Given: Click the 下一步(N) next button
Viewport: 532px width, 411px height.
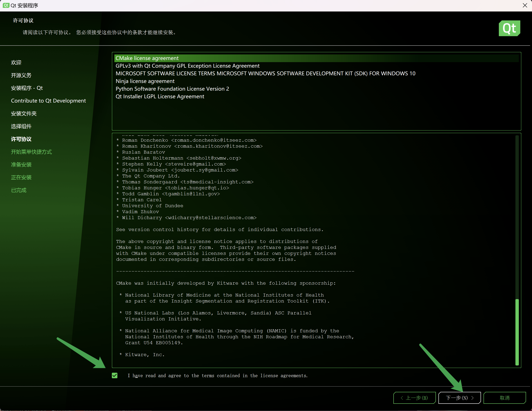Looking at the screenshot, I should (x=459, y=398).
